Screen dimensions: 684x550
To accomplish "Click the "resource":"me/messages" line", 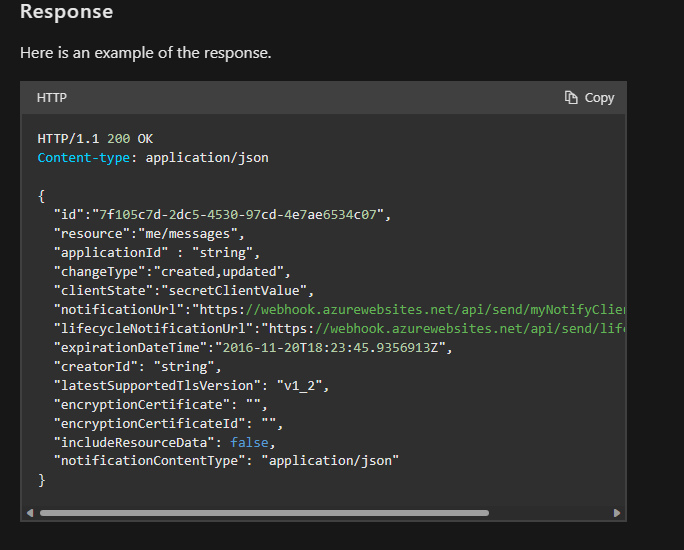I will click(x=149, y=234).
